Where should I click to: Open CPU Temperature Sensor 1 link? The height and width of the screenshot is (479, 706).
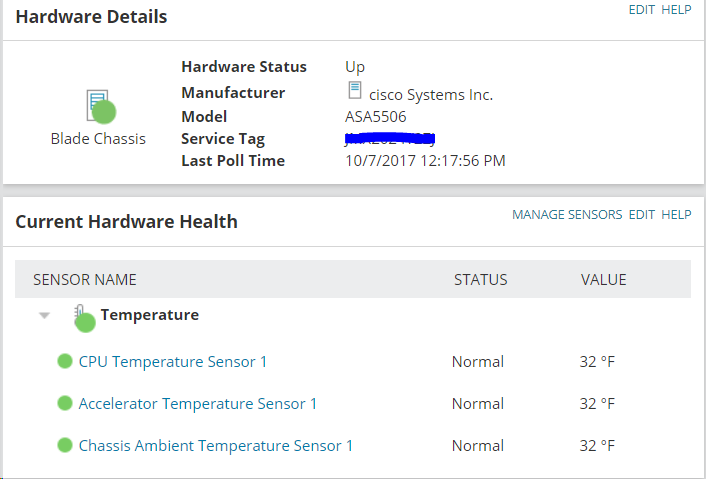[x=173, y=361]
